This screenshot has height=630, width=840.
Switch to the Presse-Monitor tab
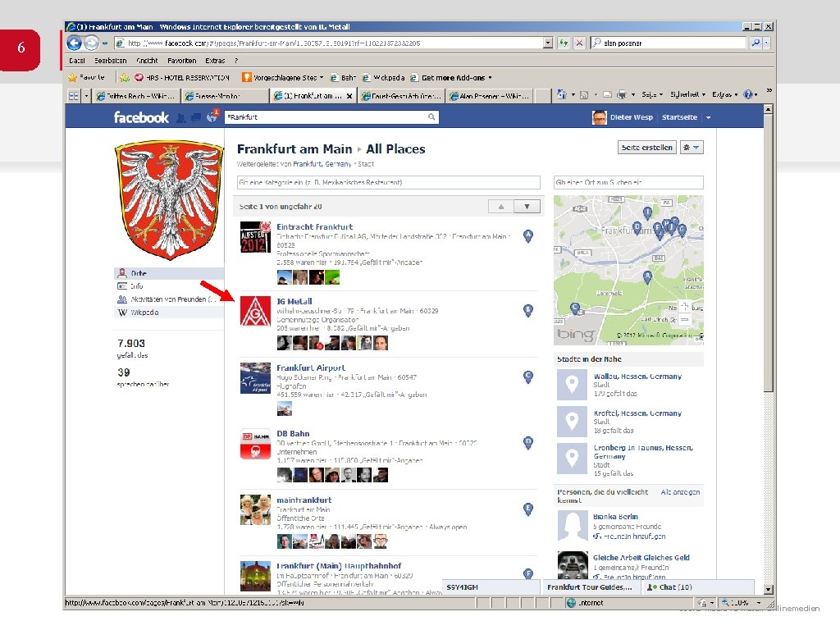(225, 96)
